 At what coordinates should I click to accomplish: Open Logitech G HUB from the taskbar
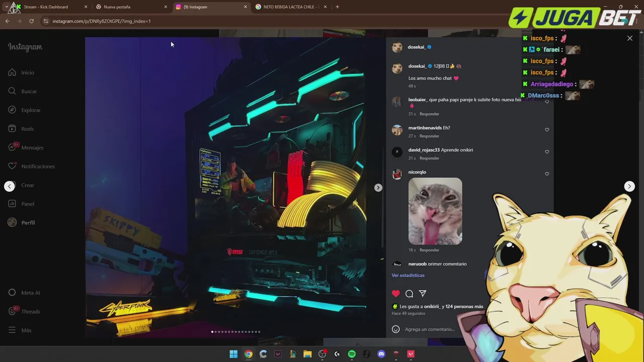(x=337, y=354)
